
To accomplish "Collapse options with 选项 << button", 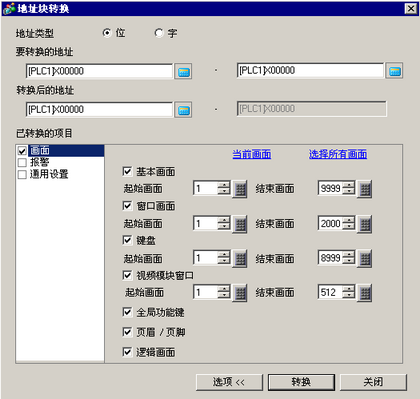I will (x=229, y=382).
